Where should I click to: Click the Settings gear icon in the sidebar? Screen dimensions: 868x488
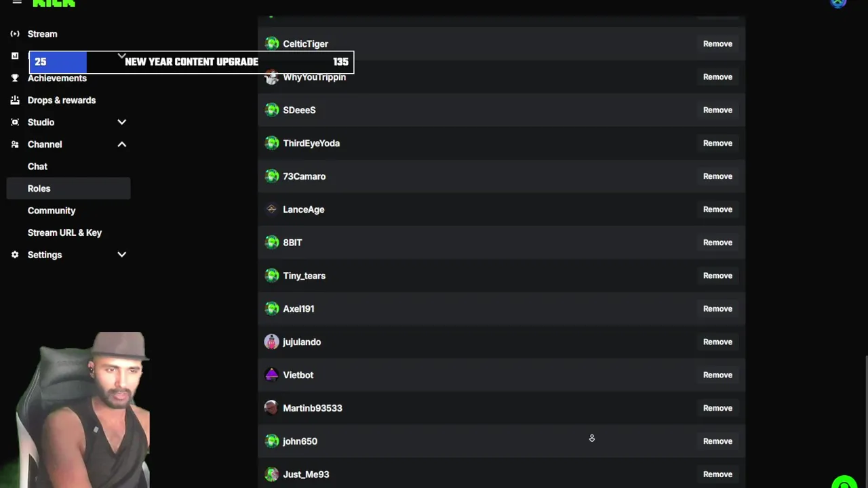15,255
